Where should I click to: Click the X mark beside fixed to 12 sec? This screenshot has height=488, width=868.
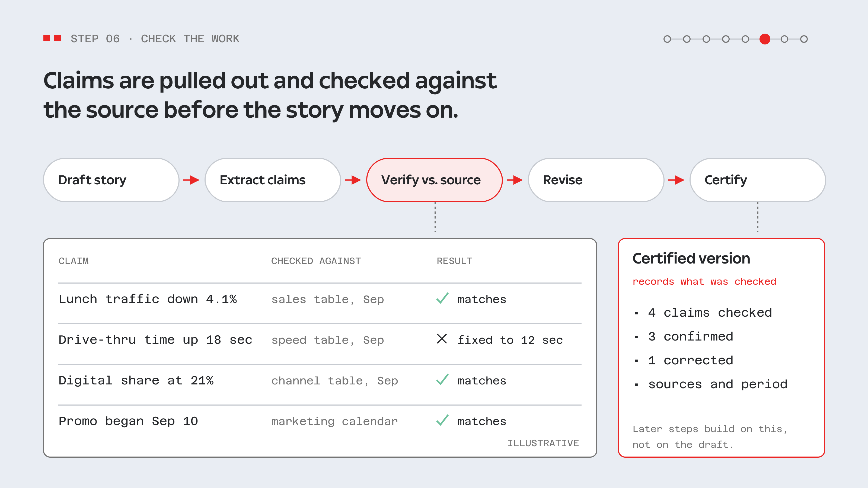(x=442, y=338)
